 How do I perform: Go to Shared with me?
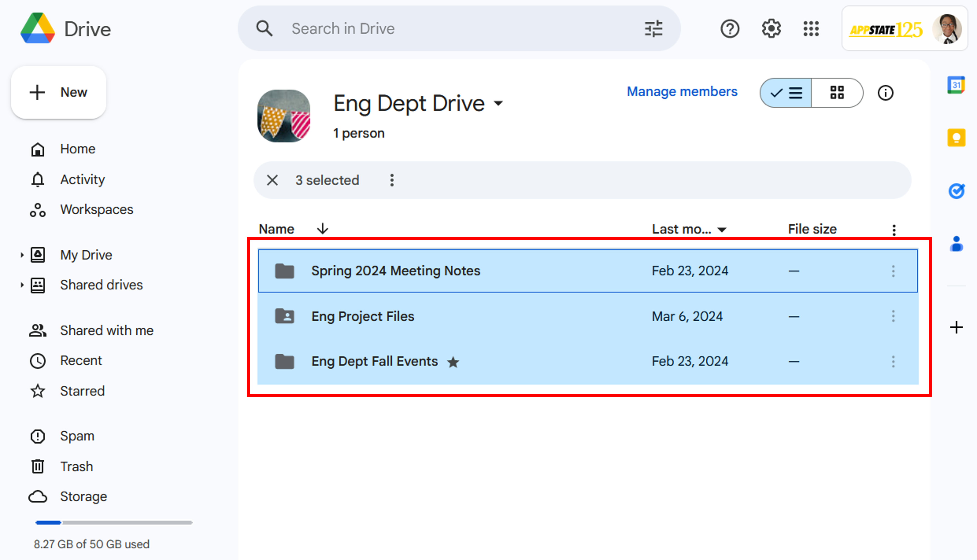106,330
